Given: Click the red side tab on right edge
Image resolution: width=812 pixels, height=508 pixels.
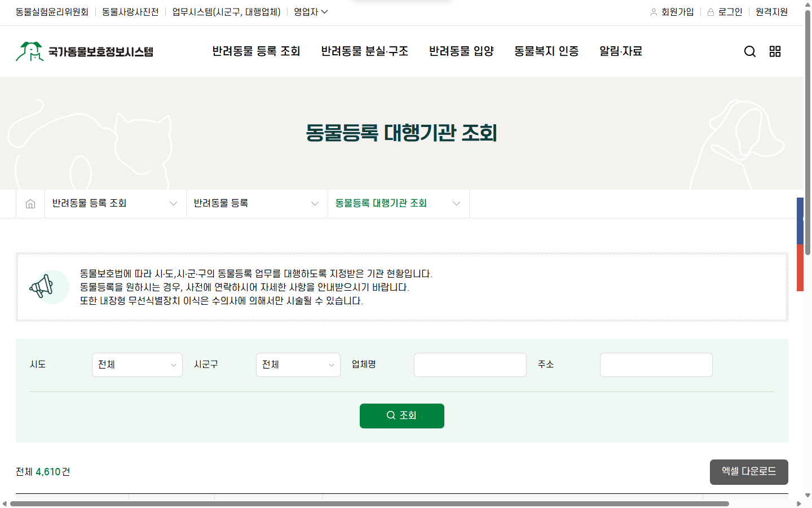Looking at the screenshot, I should [x=800, y=268].
